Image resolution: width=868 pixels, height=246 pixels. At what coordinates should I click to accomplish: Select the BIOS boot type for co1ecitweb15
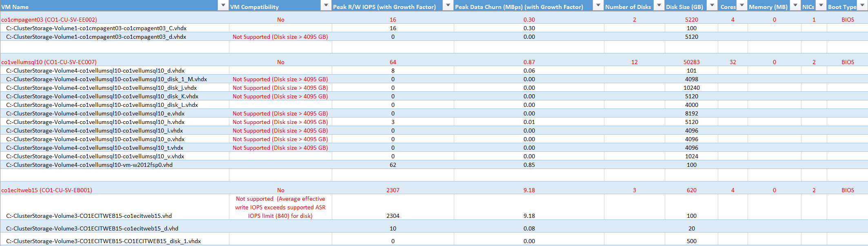point(848,190)
